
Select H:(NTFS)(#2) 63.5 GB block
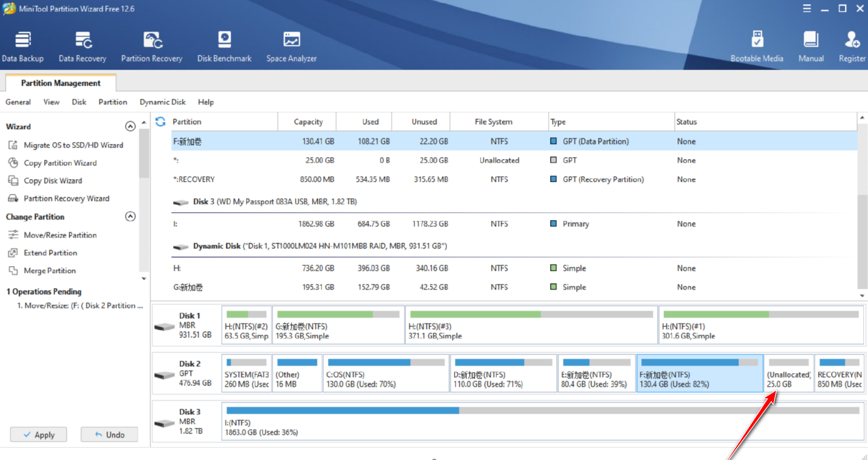[x=246, y=325]
